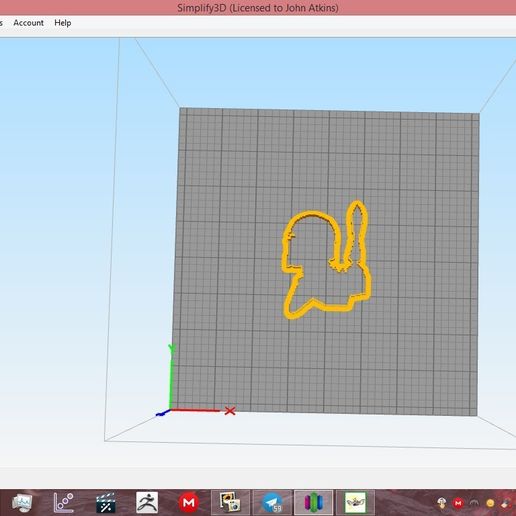The image size is (516, 516).
Task: Open the clapperboard video editor taskbar icon
Action: [x=106, y=502]
